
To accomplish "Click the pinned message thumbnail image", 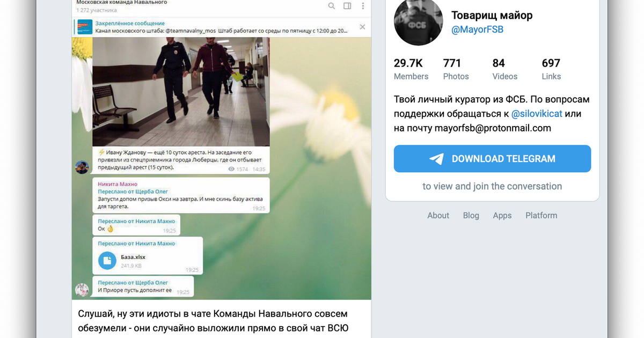I will click(x=84, y=27).
